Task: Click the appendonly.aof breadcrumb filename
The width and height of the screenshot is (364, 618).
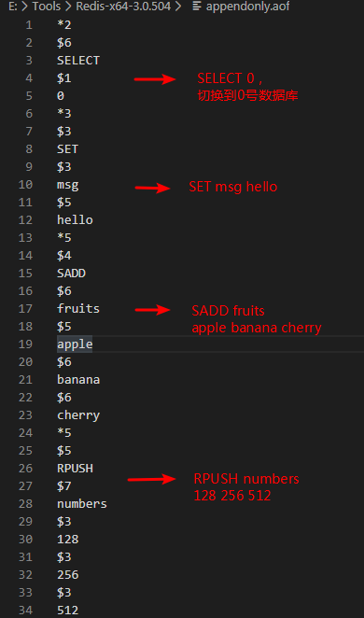Action: coord(247,7)
